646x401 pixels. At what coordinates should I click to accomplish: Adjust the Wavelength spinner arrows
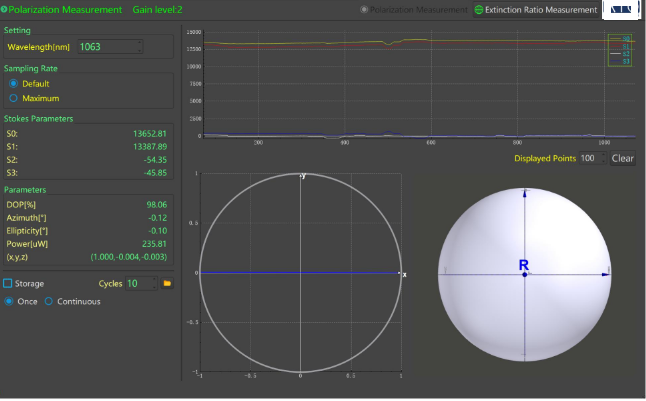139,47
